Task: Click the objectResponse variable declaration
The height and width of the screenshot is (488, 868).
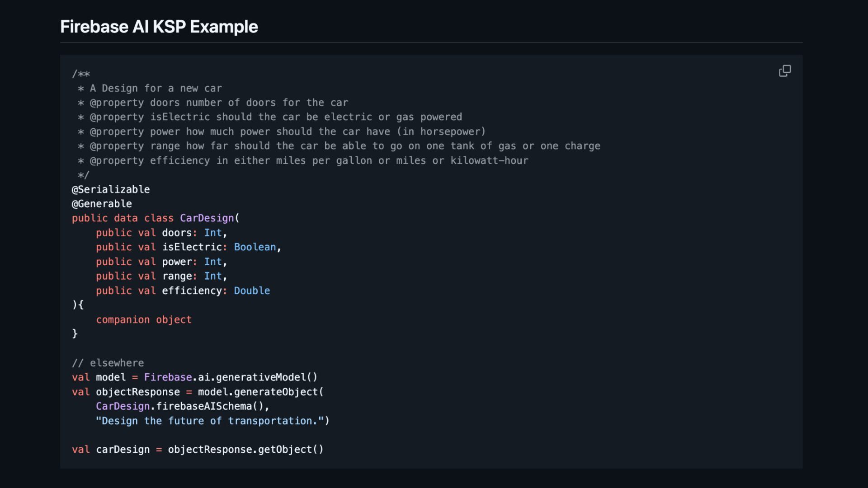Action: pos(138,392)
